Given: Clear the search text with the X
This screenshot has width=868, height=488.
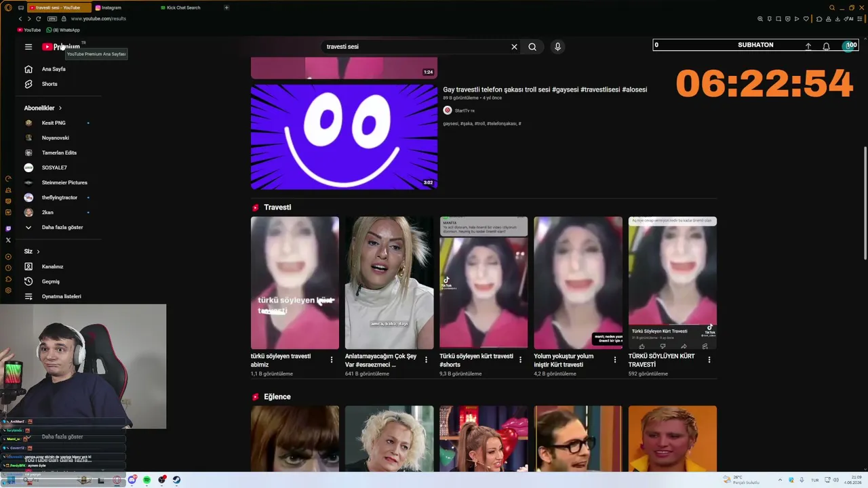Looking at the screenshot, I should tap(514, 47).
